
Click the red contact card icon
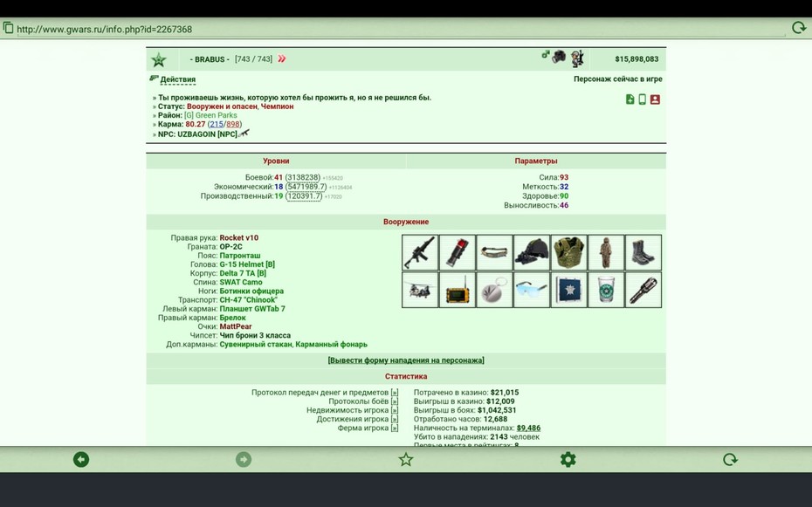pos(655,99)
